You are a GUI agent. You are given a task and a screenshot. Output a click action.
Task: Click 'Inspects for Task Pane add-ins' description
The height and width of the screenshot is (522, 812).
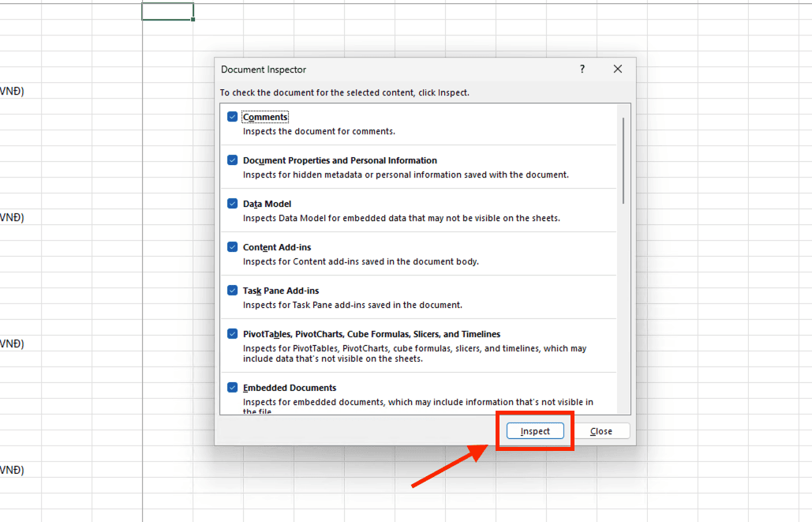pos(352,305)
